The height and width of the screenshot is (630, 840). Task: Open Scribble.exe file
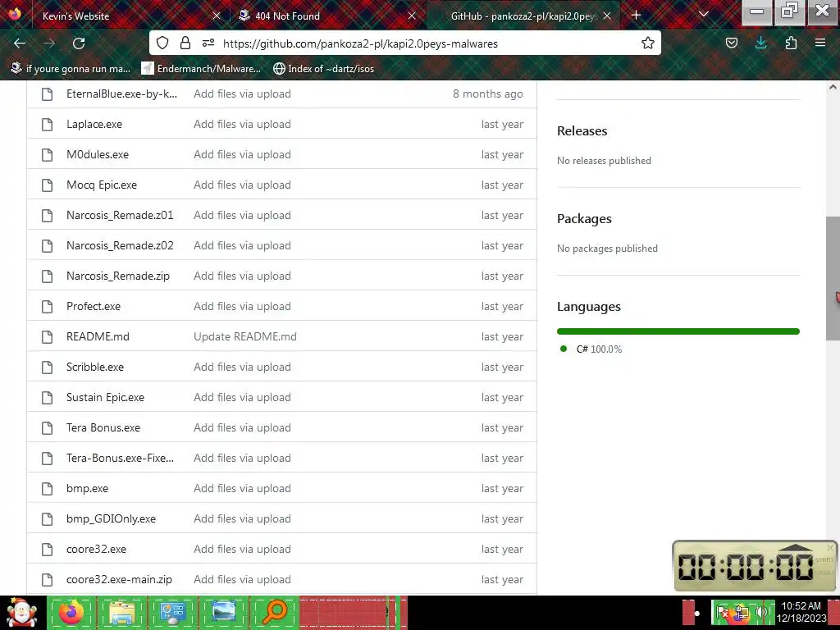pos(95,367)
